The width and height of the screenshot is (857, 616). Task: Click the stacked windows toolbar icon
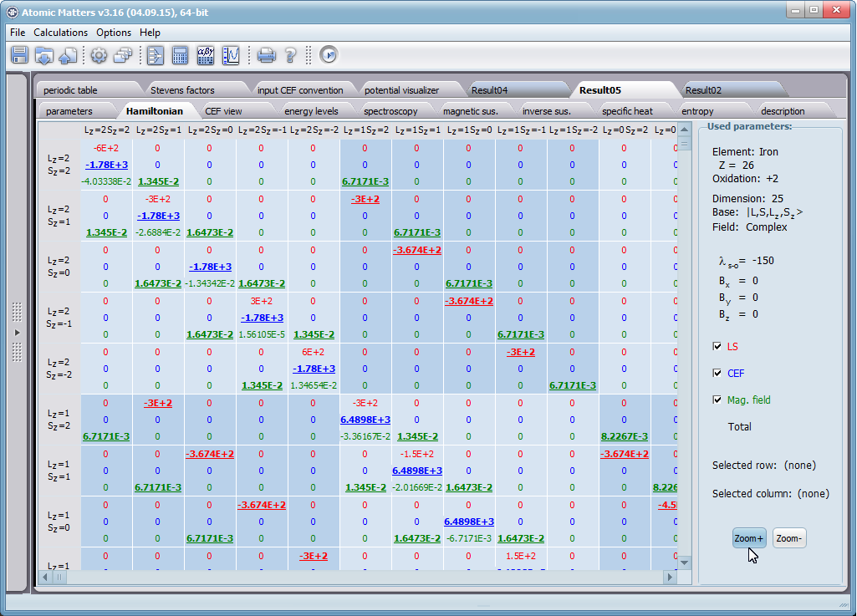click(123, 55)
